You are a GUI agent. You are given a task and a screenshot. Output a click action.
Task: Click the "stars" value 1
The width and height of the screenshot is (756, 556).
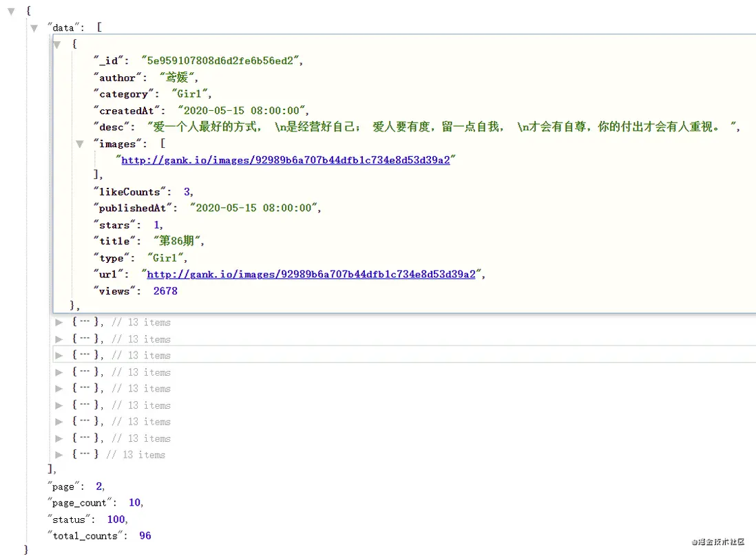click(x=156, y=225)
